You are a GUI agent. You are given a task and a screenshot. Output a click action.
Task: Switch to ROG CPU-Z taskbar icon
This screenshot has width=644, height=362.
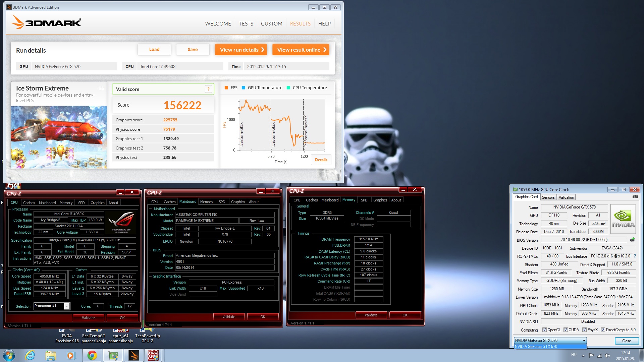(154, 355)
